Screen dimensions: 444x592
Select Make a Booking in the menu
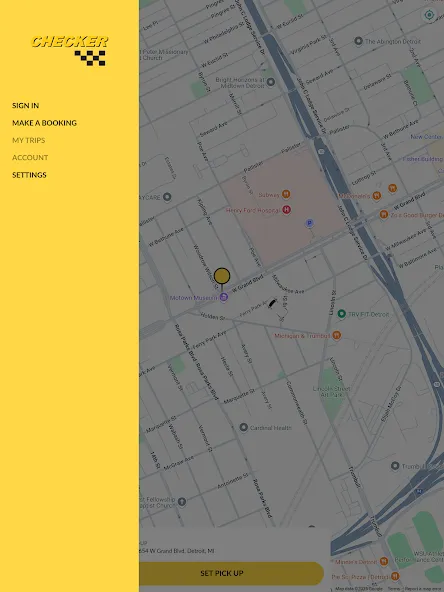[x=44, y=123]
